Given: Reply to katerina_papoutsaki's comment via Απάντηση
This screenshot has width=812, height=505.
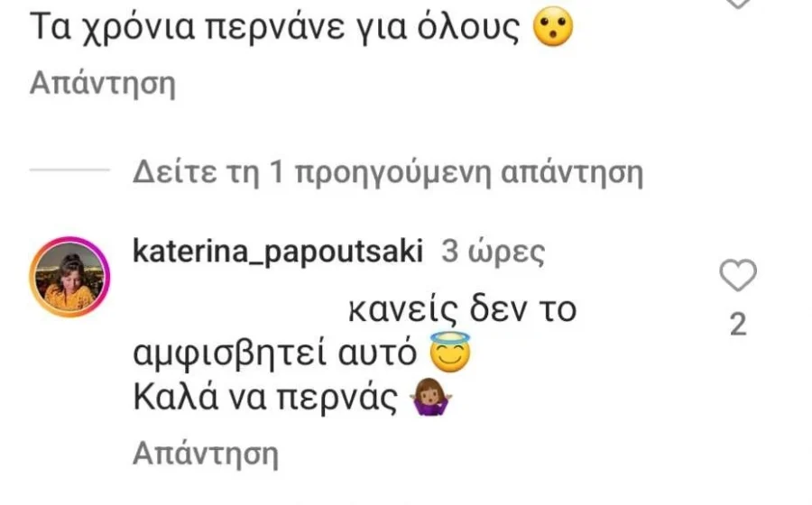Looking at the screenshot, I should [x=206, y=454].
